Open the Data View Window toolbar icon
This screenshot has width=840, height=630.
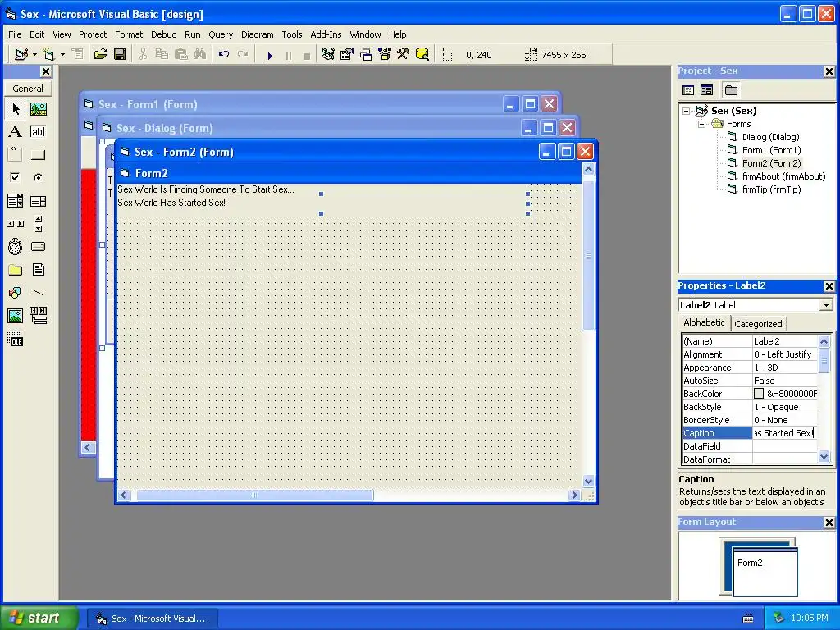[x=422, y=55]
